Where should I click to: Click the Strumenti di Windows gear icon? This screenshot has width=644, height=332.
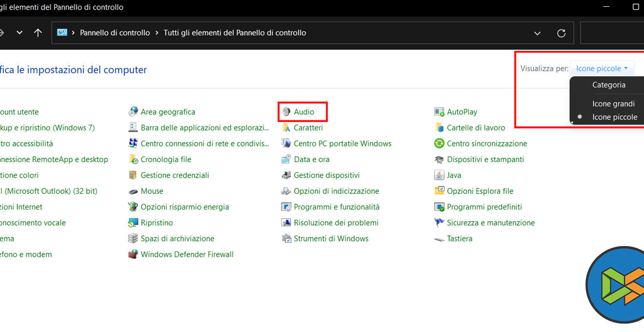(286, 238)
